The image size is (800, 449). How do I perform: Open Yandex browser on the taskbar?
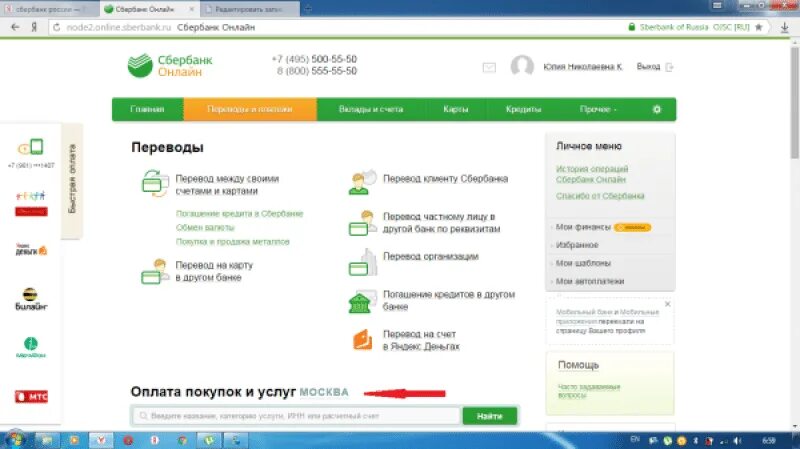pos(101,440)
